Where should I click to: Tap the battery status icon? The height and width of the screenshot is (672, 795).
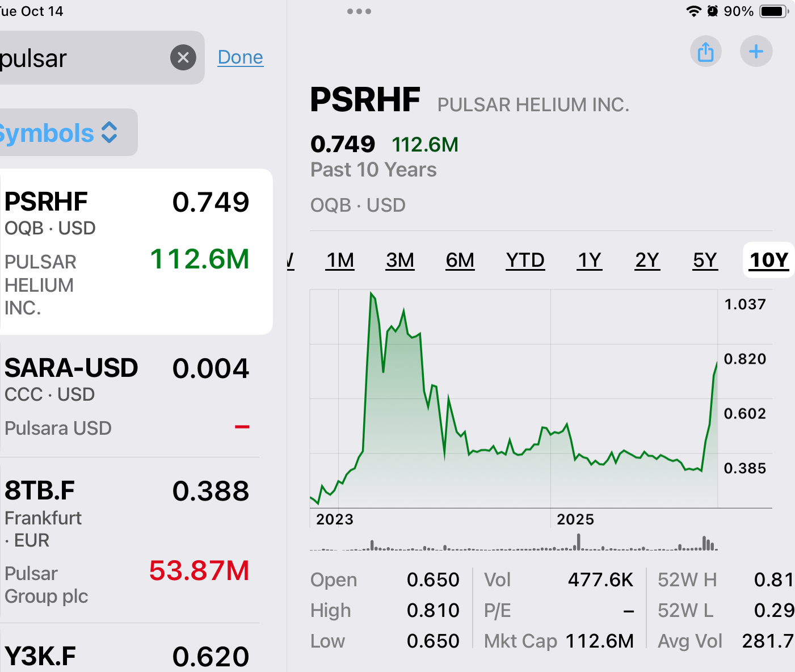773,11
